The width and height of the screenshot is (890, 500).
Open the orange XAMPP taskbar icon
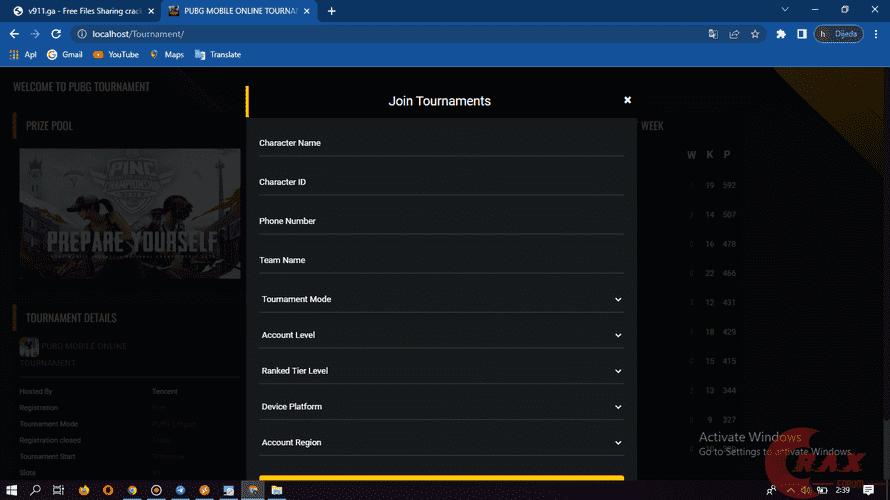(204, 490)
